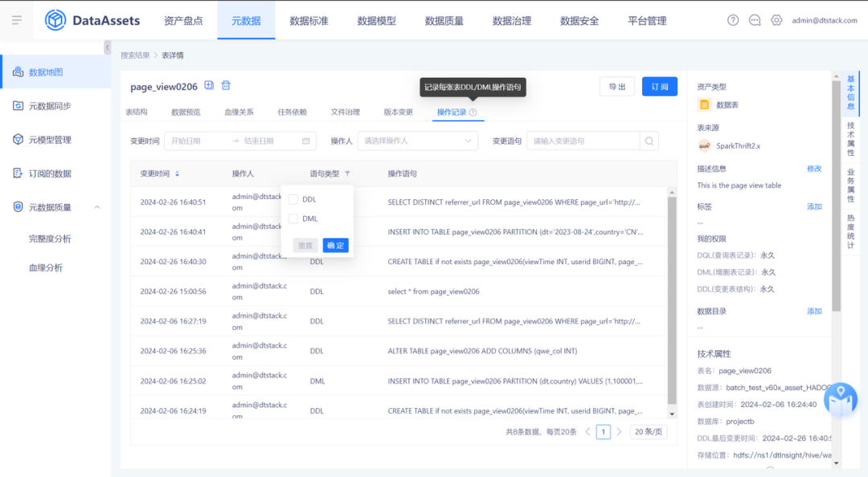Click the search magnifier icon for 变更语句
Screen dimensions: 868x477
pyautogui.click(x=649, y=141)
